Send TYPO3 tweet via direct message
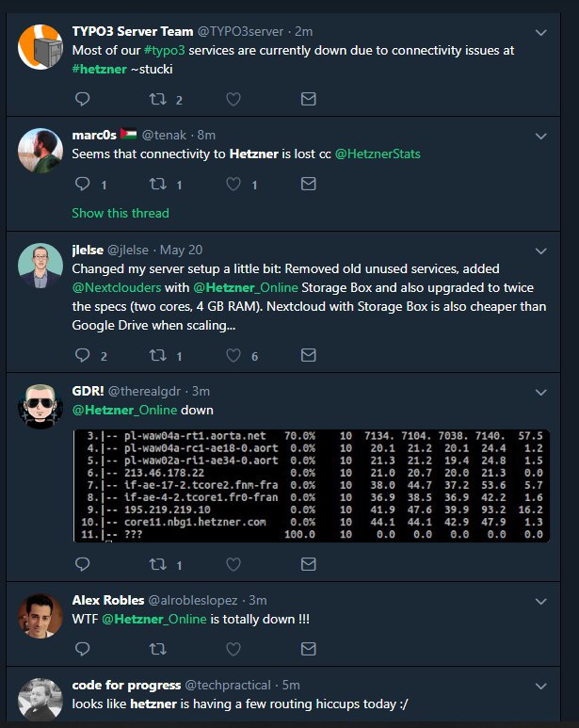The image size is (579, 728). point(308,98)
